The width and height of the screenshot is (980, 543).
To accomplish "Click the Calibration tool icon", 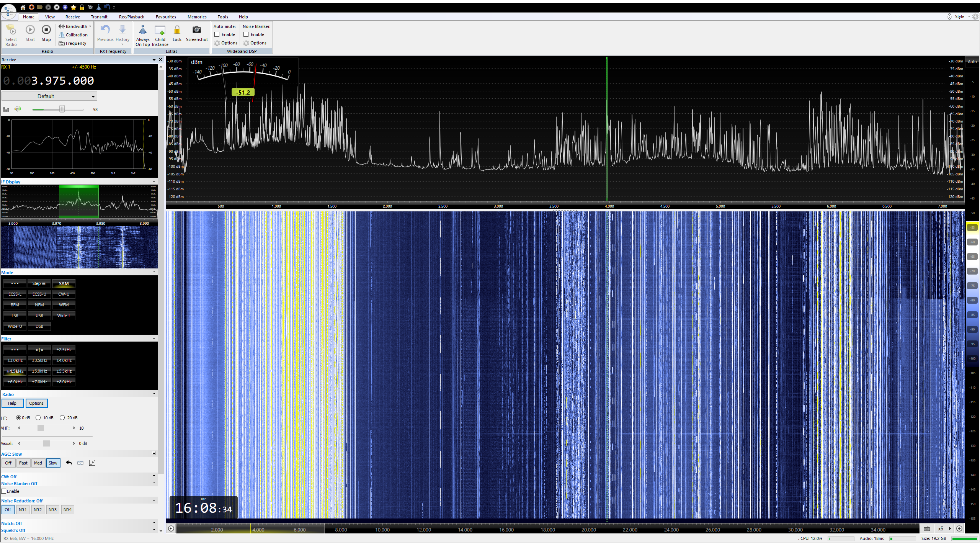I will tap(61, 35).
